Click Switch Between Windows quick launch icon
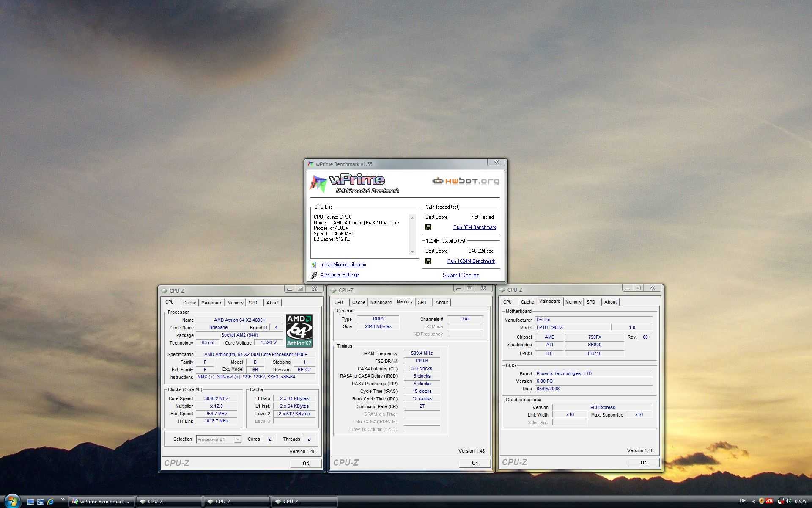The image size is (812, 508). coord(41,502)
